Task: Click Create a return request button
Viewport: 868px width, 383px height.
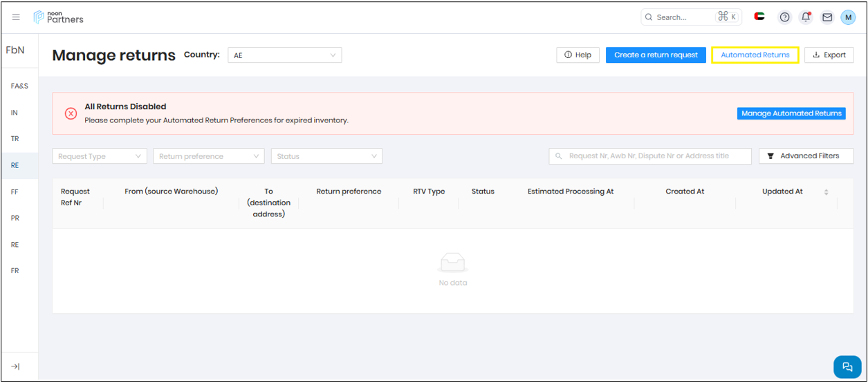Action: pos(656,55)
